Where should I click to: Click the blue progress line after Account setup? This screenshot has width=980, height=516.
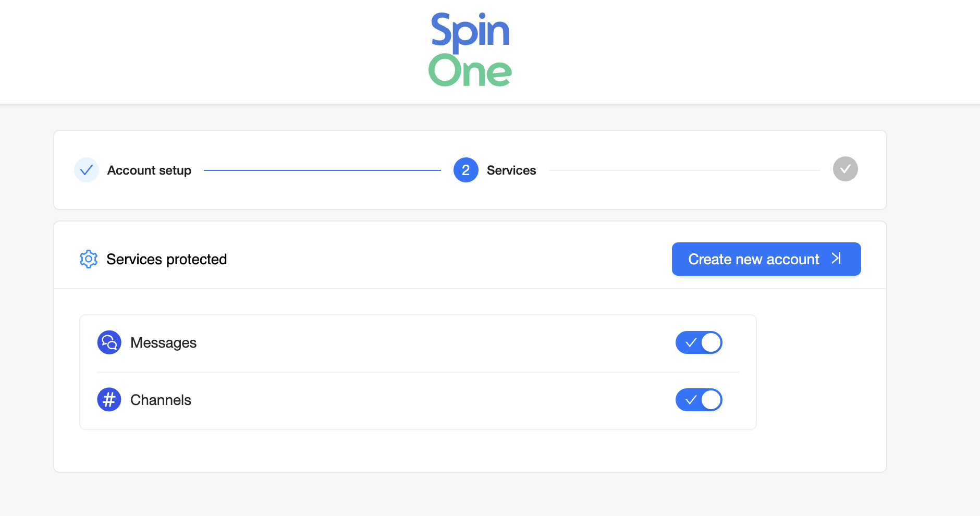point(322,170)
